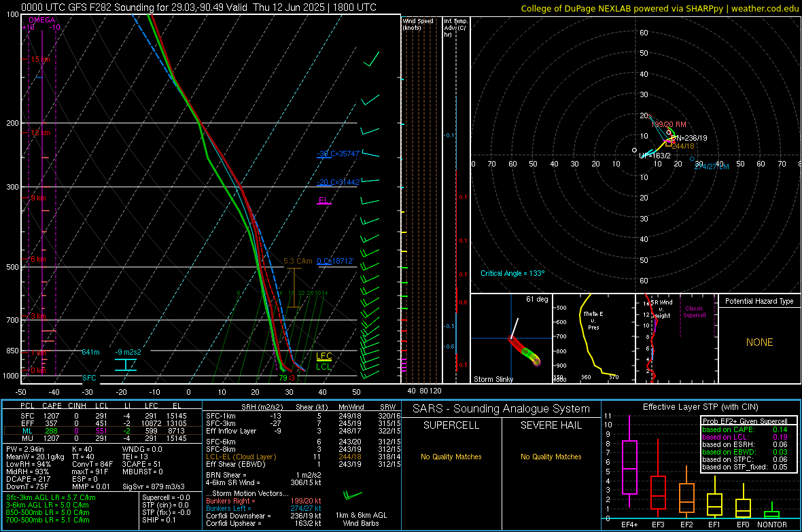Image resolution: width=802 pixels, height=532 pixels.
Task: Click the -9 m2s2 helicity label
Action: [x=128, y=352]
